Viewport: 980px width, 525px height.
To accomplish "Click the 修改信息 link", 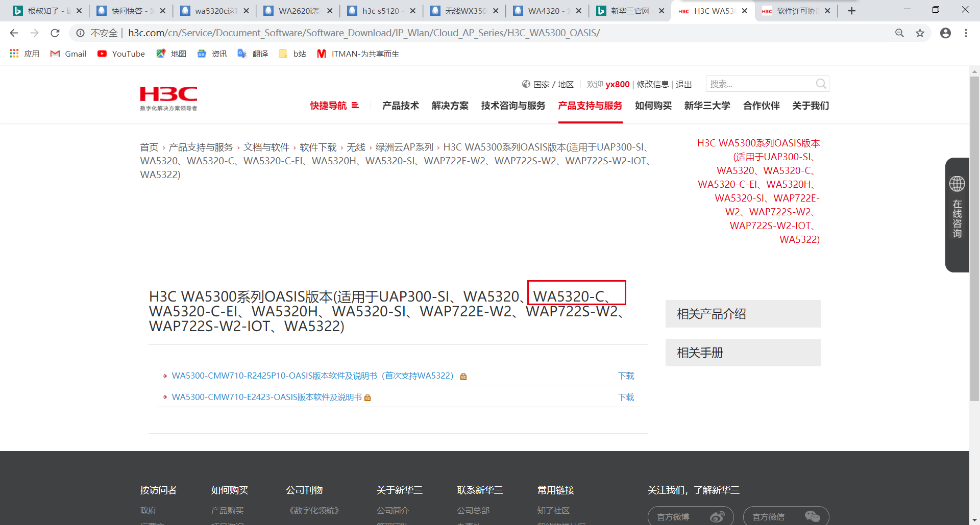I will coord(653,84).
